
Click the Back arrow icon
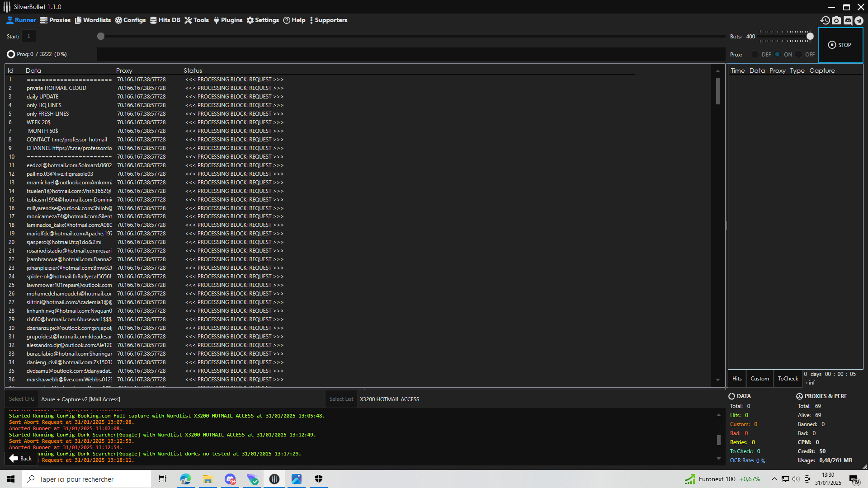(x=14, y=458)
